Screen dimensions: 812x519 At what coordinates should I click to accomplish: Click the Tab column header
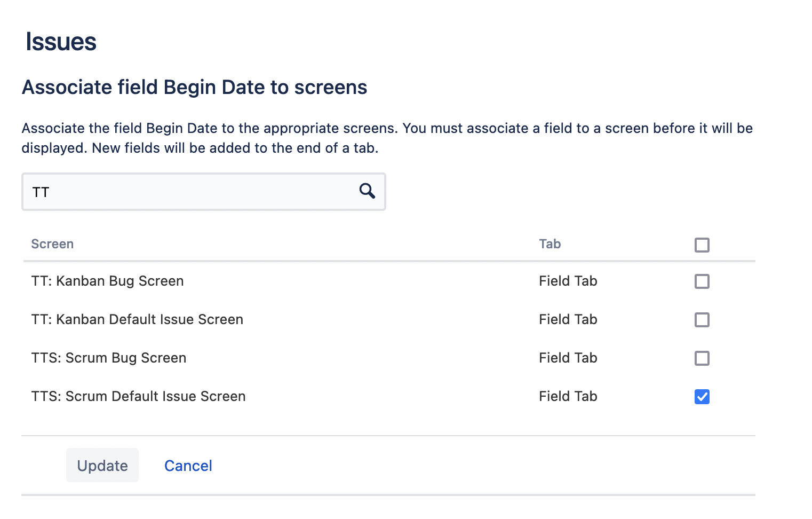coord(550,244)
